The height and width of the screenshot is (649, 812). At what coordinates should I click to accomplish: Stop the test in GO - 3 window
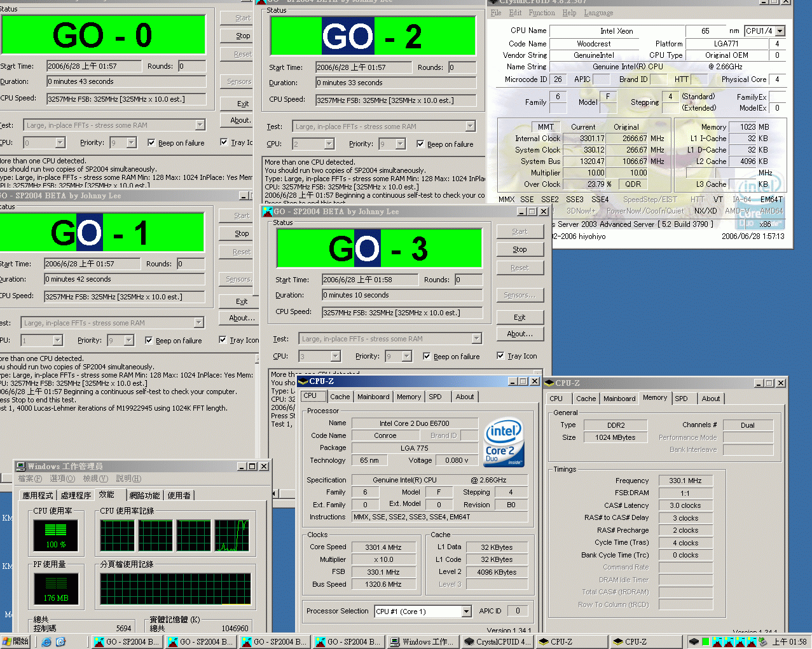pos(520,249)
